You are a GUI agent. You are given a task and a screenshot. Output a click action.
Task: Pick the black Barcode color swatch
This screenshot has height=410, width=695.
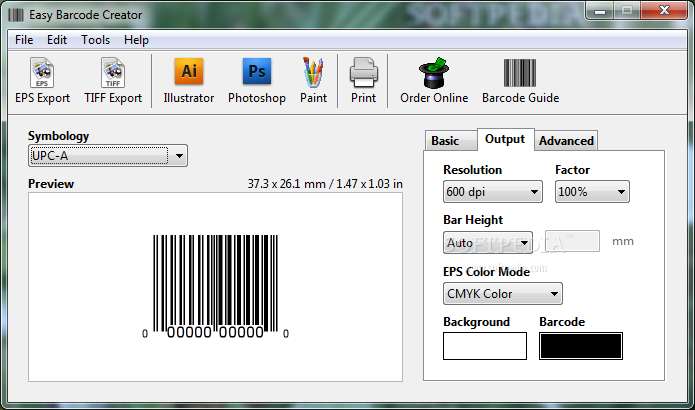tap(581, 346)
